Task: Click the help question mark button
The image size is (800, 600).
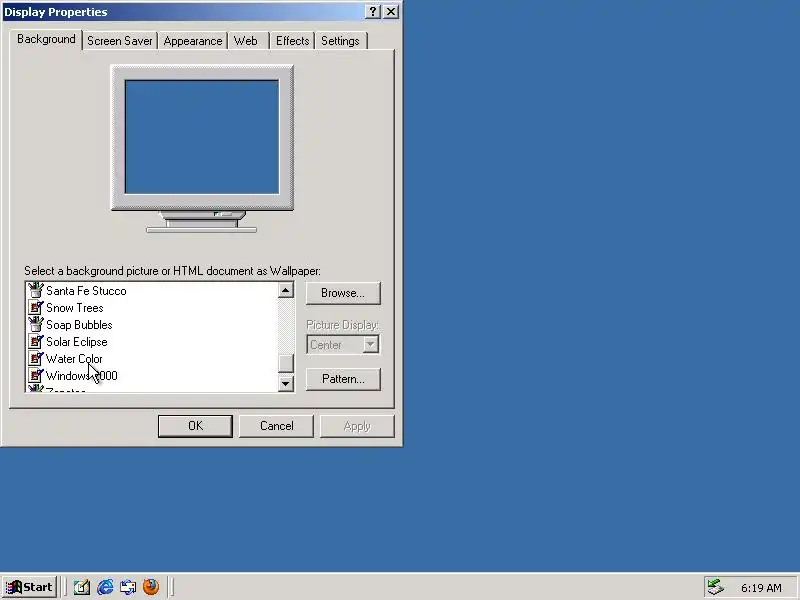Action: tap(372, 11)
